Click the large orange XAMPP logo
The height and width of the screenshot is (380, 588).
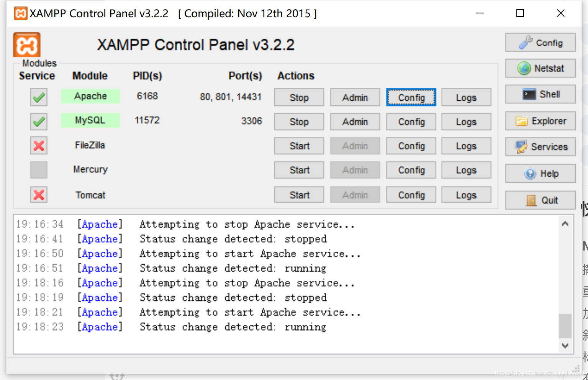(27, 45)
